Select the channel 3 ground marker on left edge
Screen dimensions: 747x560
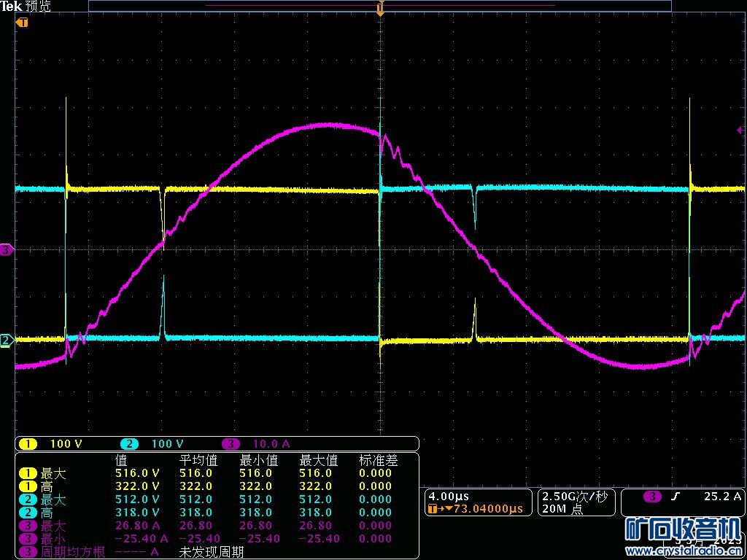(7, 250)
